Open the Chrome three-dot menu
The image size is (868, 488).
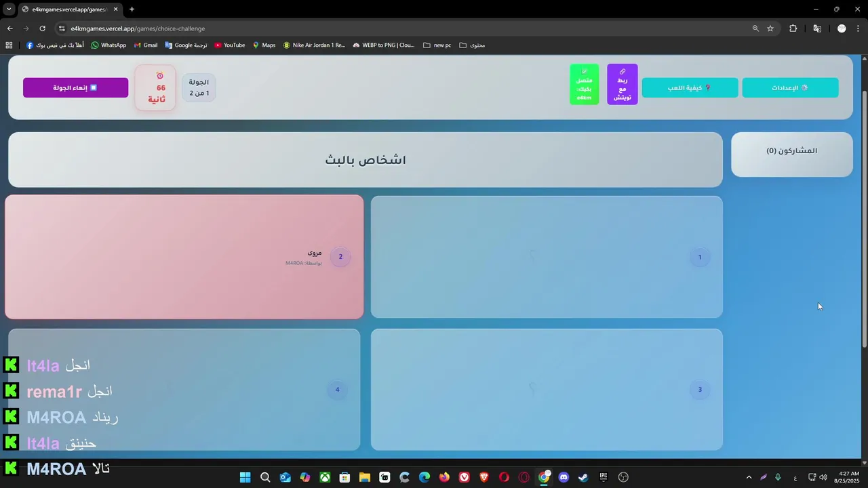[x=859, y=28]
